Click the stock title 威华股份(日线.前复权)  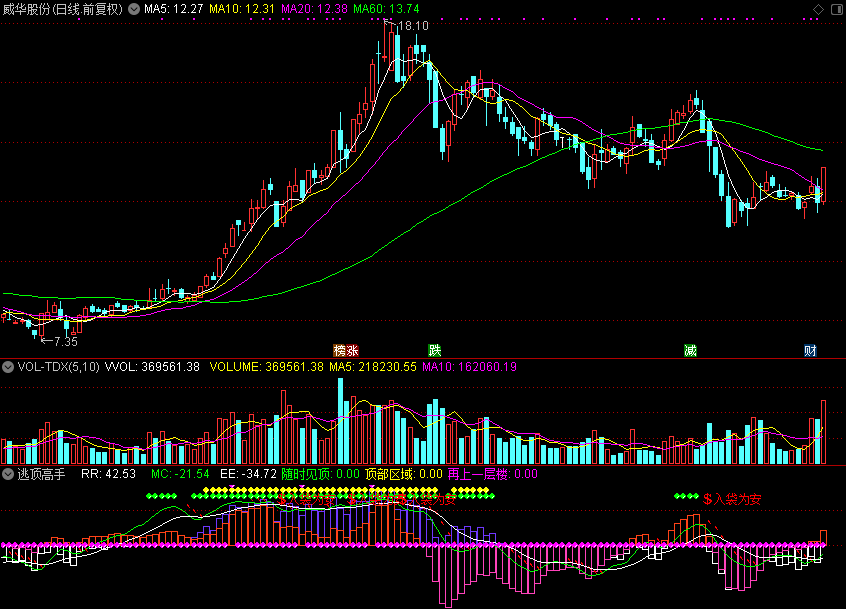click(63, 9)
